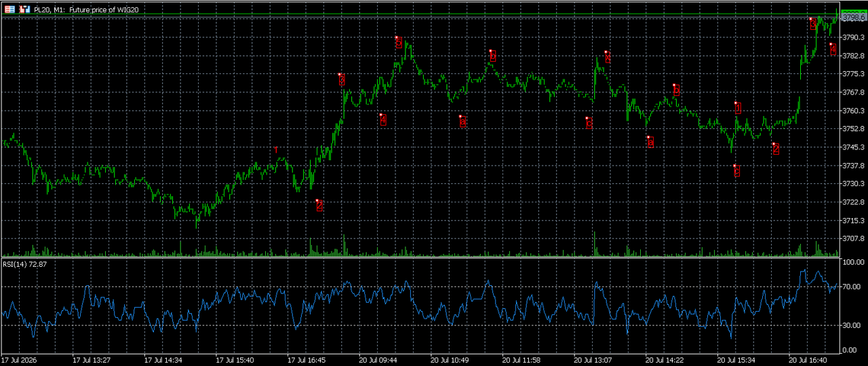The image size is (868, 366).
Task: Select the wave label 3 at the chart's highest peak
Action: (x=813, y=24)
